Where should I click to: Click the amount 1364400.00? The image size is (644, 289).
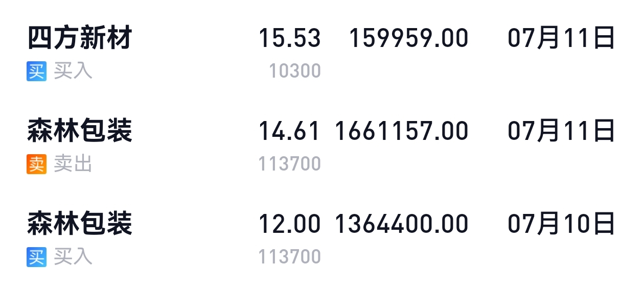coord(401,225)
